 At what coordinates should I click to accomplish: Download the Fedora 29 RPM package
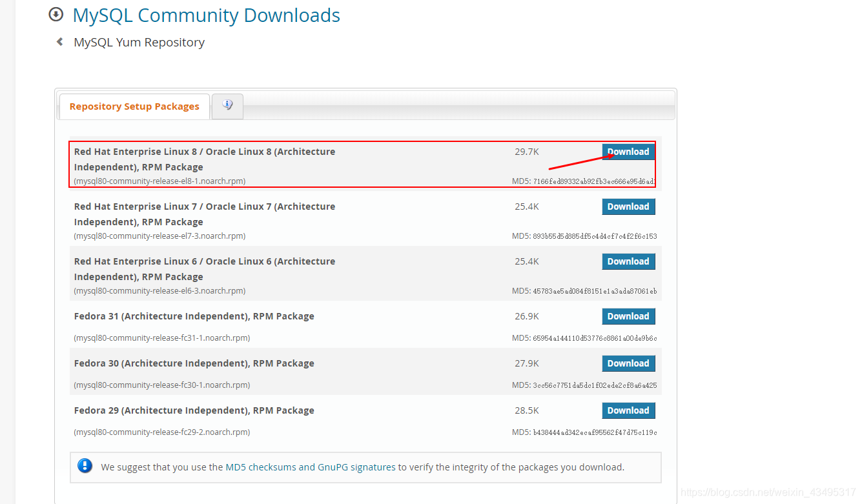pos(628,410)
